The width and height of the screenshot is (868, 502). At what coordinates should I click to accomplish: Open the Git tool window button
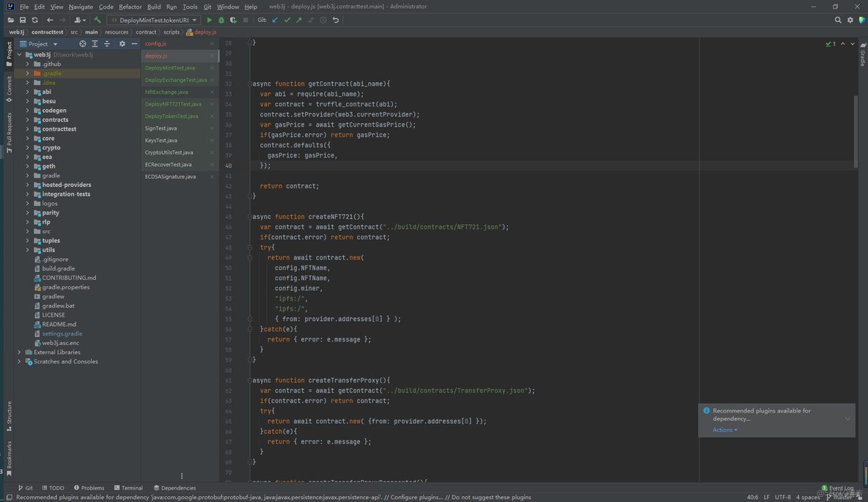pos(26,488)
